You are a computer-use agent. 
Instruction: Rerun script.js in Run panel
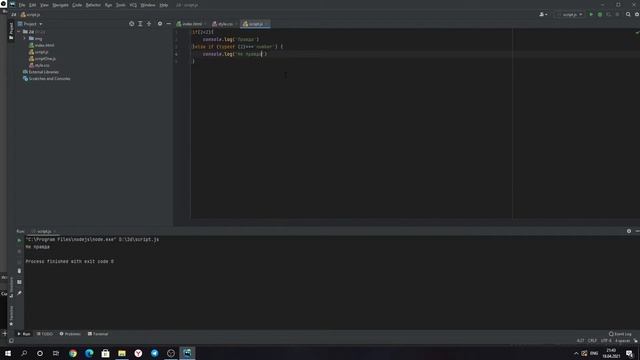click(19, 240)
